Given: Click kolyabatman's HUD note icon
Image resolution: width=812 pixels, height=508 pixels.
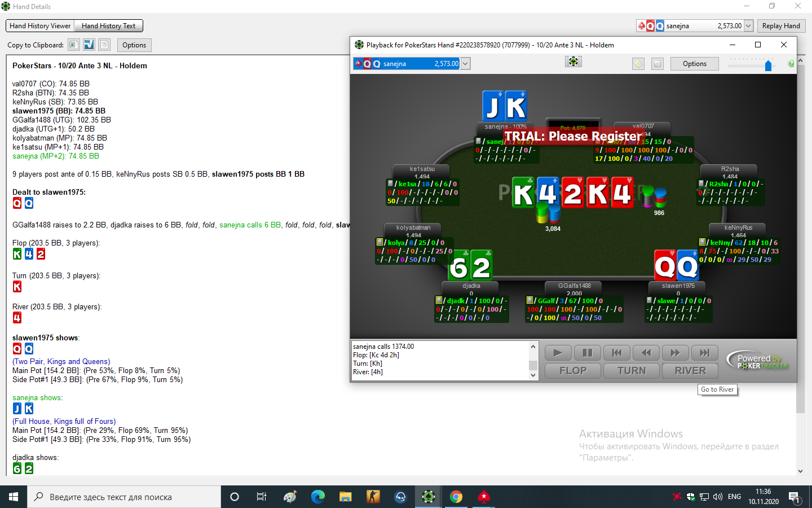Looking at the screenshot, I should [379, 242].
